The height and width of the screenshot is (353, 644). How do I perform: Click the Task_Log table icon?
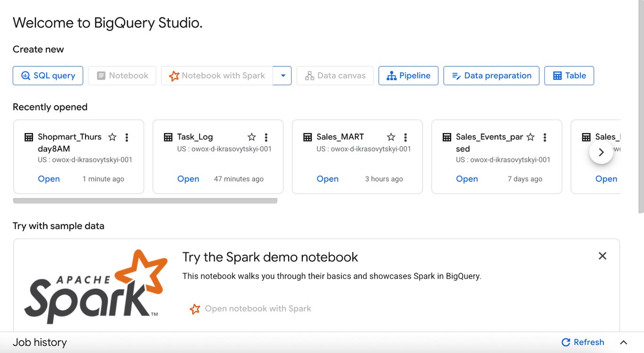(168, 137)
